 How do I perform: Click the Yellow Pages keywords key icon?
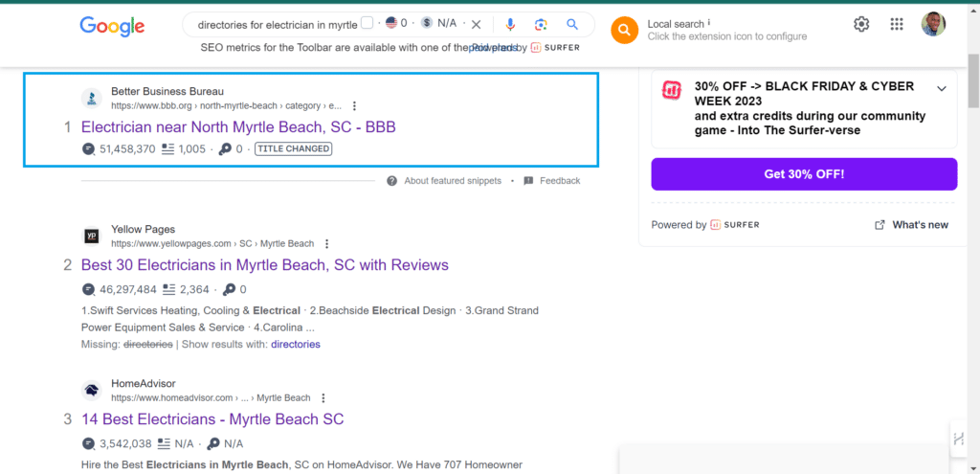230,289
